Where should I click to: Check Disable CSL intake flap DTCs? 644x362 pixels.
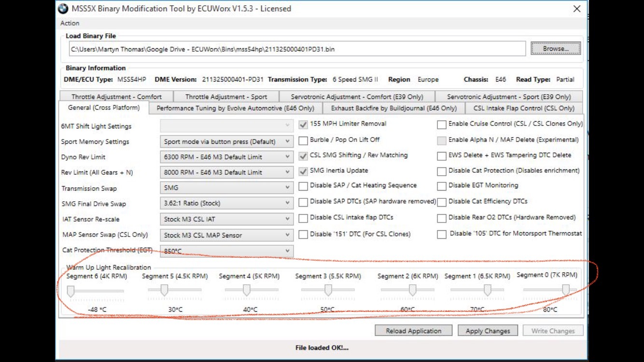point(303,218)
